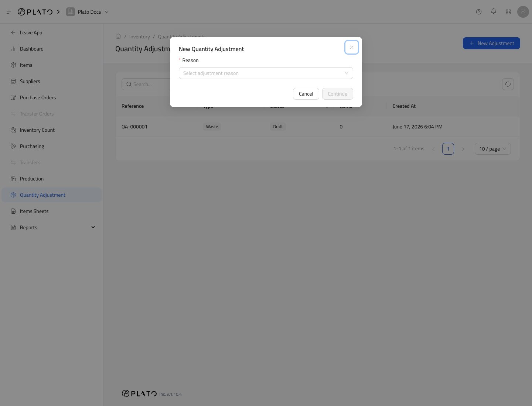Go to Items in sidebar

[x=51, y=65]
